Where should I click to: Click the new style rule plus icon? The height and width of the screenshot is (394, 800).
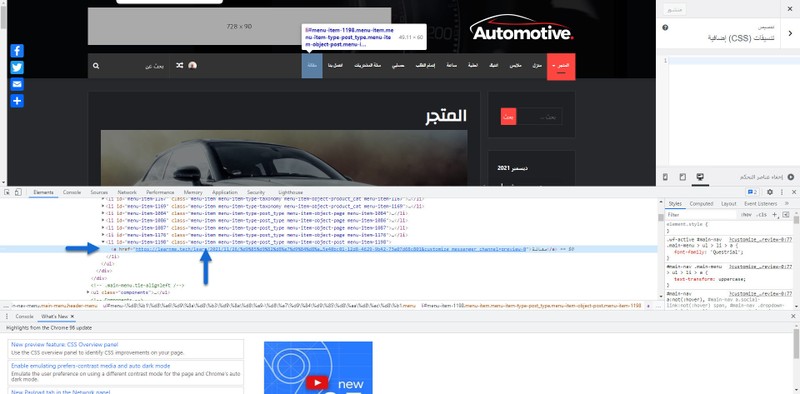click(x=774, y=215)
